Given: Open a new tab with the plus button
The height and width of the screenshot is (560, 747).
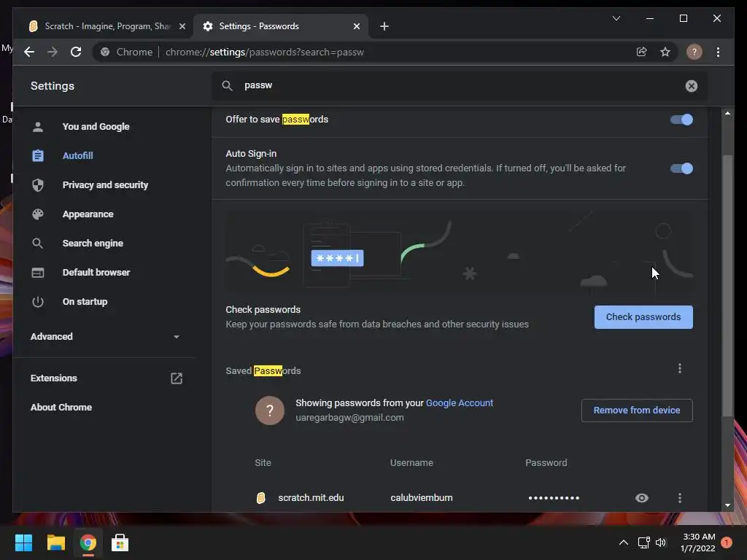Looking at the screenshot, I should pyautogui.click(x=384, y=26).
